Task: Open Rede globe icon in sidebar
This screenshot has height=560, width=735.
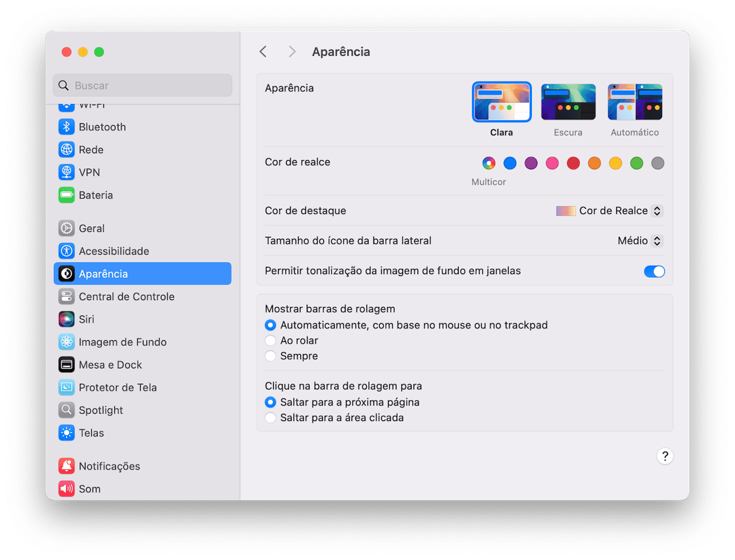Action: [66, 150]
